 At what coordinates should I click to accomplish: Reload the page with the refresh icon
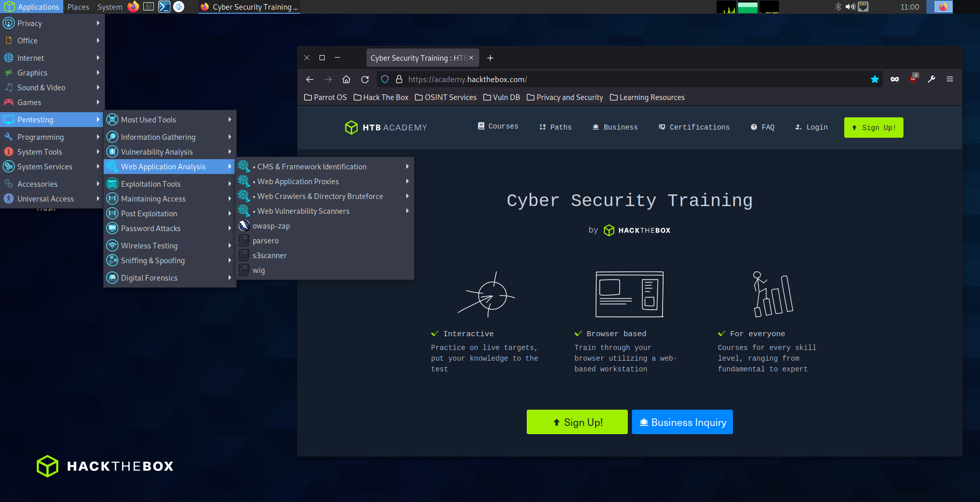point(365,79)
